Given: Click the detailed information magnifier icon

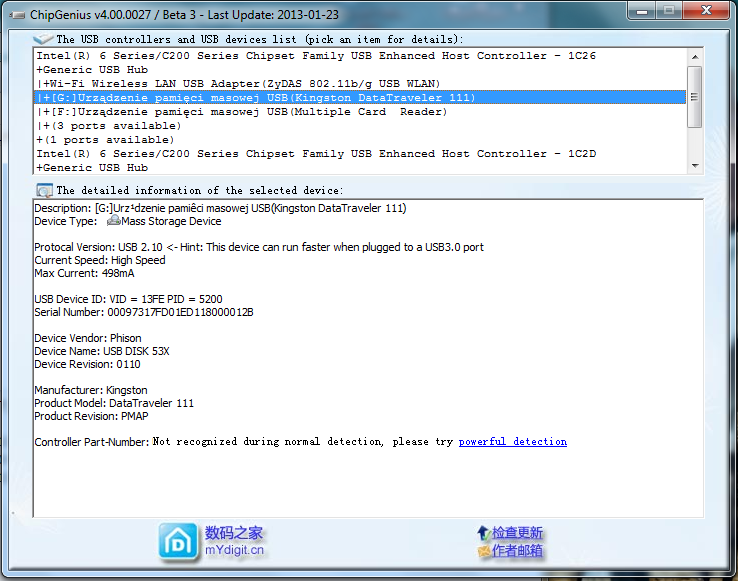Looking at the screenshot, I should pyautogui.click(x=44, y=190).
